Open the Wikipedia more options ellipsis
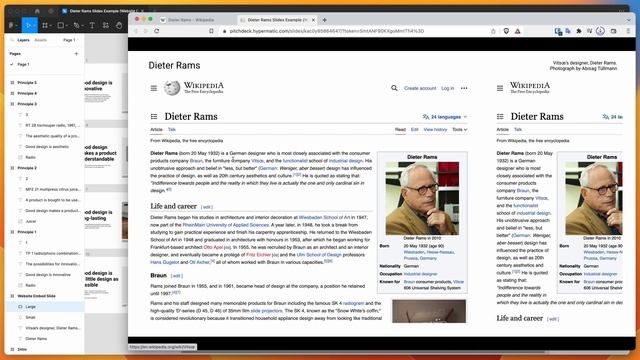Screen dimensions: 640x360 tap(464, 88)
